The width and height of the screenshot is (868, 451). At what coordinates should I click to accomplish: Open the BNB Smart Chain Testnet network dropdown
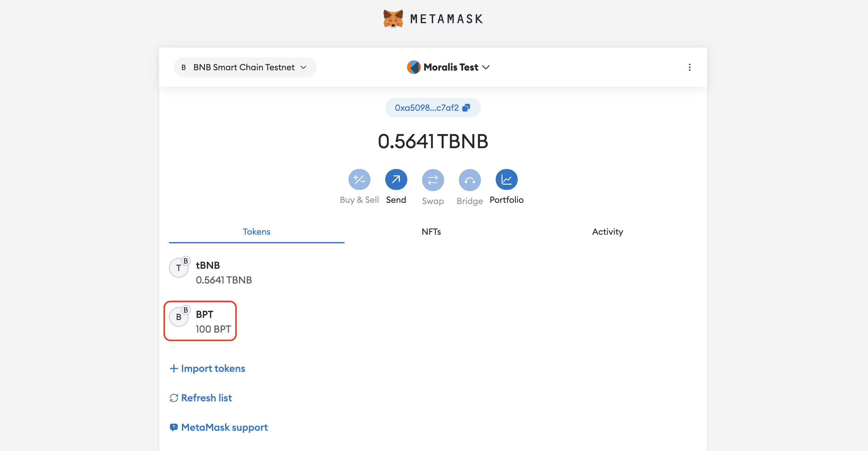(x=245, y=67)
